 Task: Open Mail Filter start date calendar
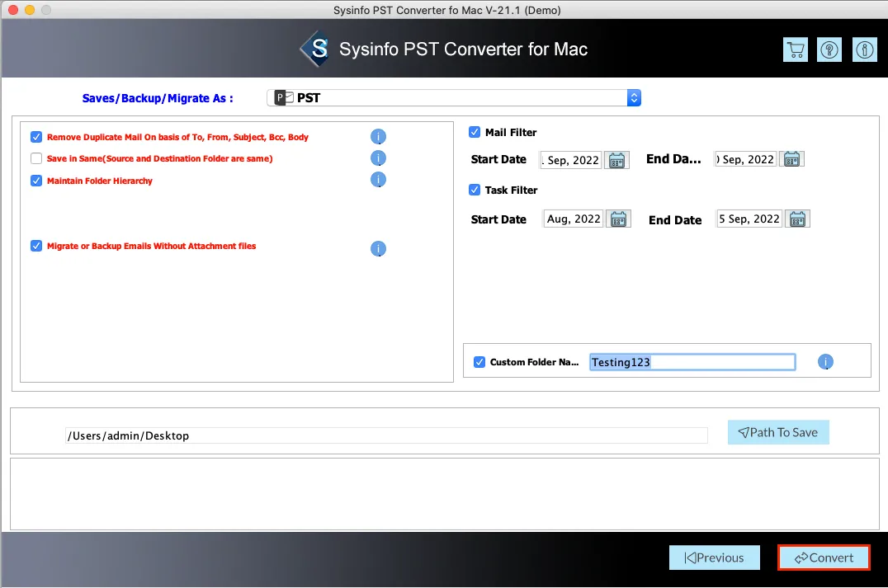(617, 160)
